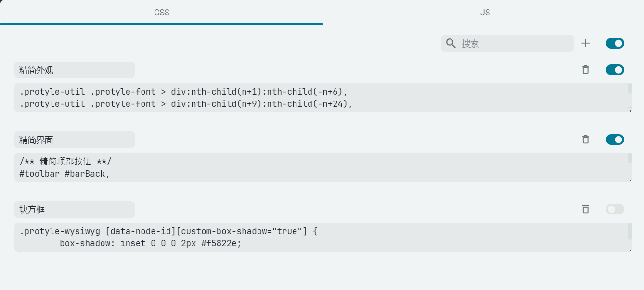Viewport: 644px width, 290px height.
Task: Edit the 精简外观 snippet title field
Action: pos(75,70)
